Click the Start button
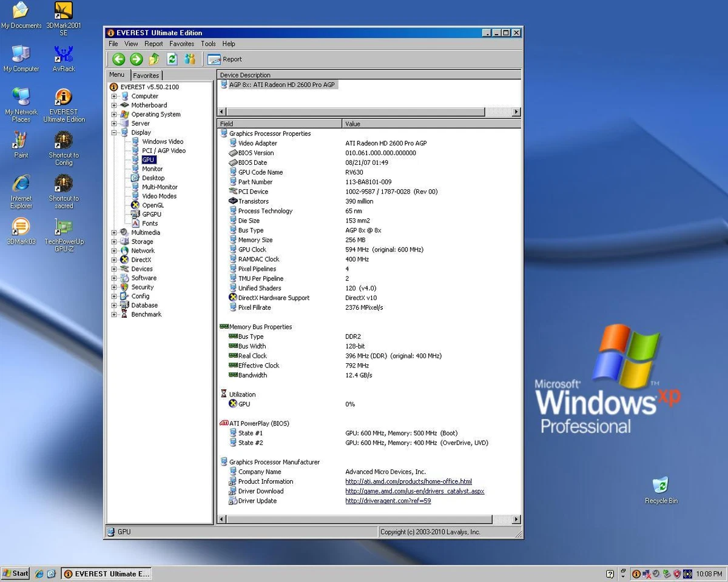 pos(16,574)
